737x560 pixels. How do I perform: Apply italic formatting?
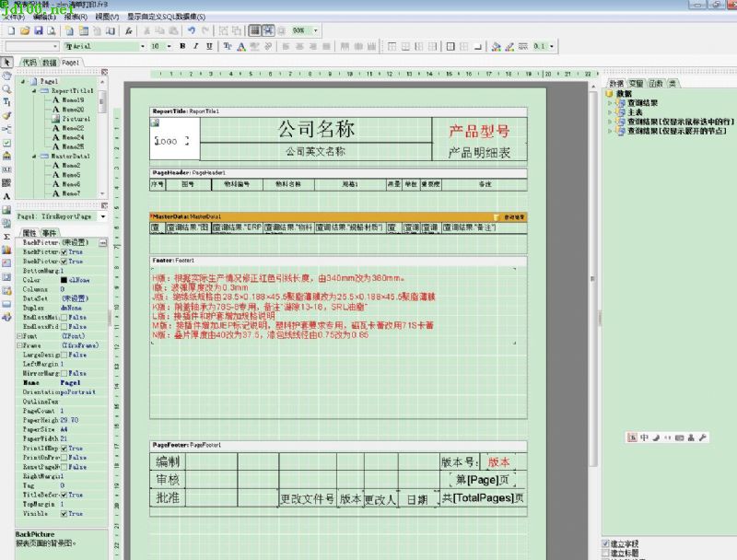[195, 46]
